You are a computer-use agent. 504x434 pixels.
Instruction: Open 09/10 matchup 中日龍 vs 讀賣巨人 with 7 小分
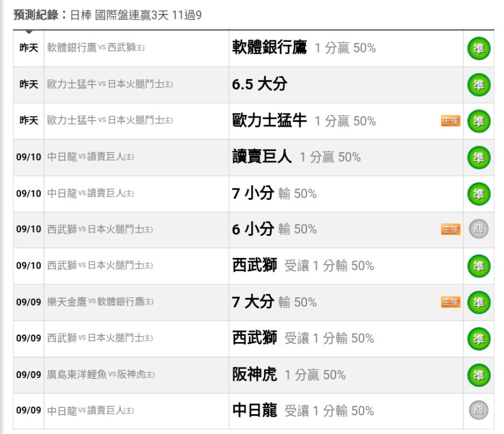91,193
